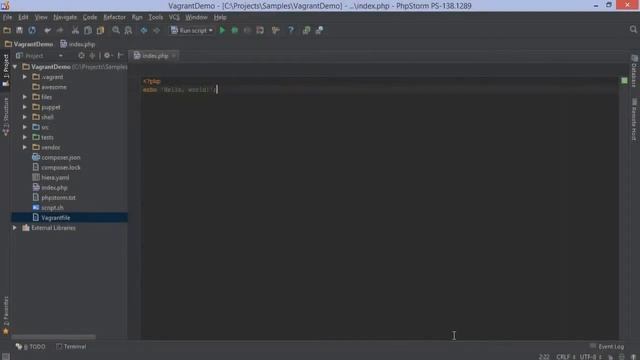The width and height of the screenshot is (640, 360).
Task: Expand the .vagrant folder
Action: tap(25, 77)
